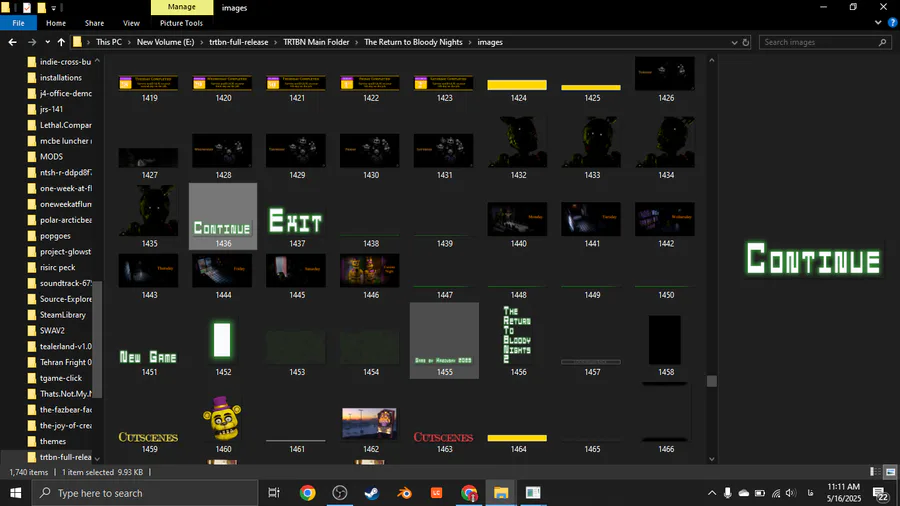Select image thumbnail 1419
The image size is (900, 506).
(149, 84)
